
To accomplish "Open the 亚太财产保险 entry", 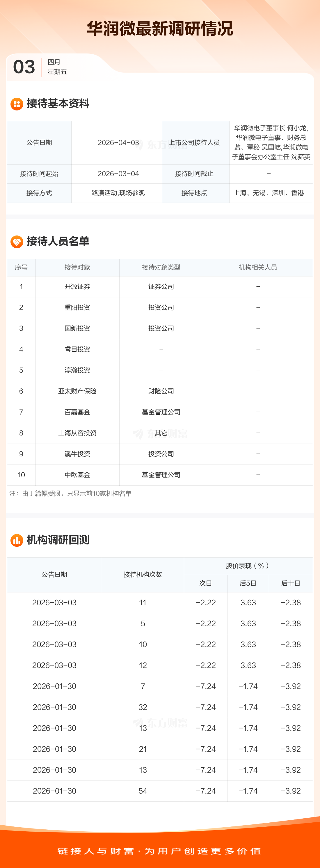I will click(77, 391).
